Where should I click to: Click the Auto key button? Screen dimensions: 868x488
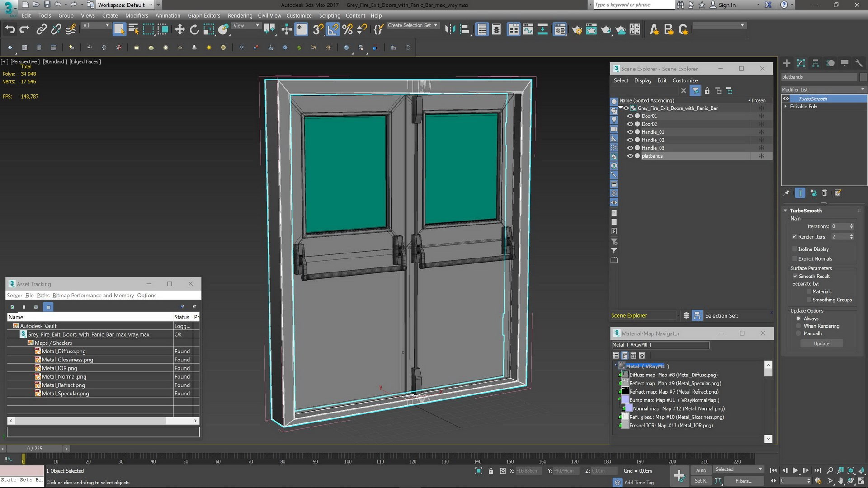click(701, 470)
